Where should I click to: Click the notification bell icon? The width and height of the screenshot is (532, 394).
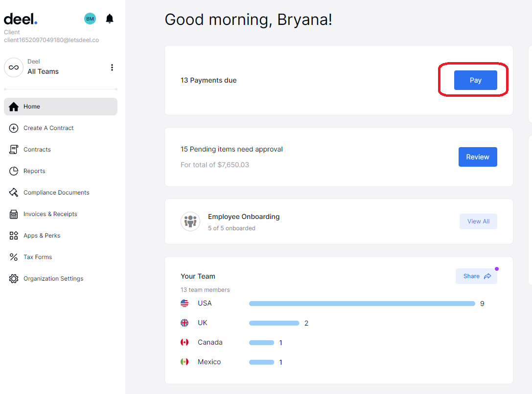click(x=110, y=19)
